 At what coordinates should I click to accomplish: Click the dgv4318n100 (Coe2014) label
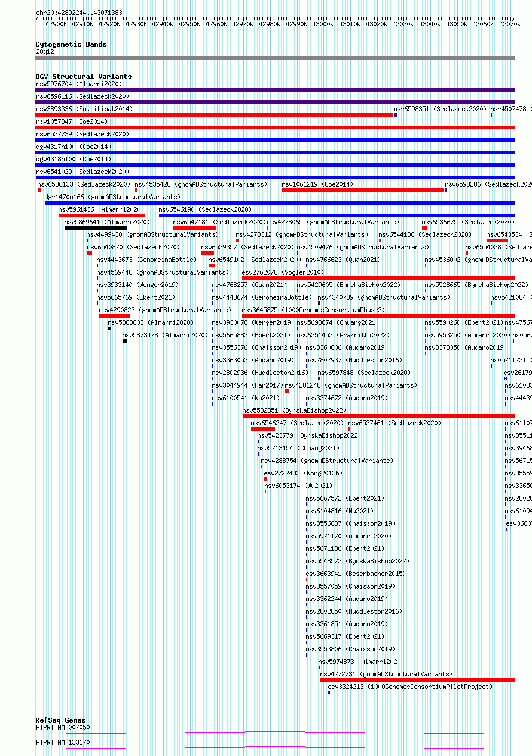click(74, 159)
